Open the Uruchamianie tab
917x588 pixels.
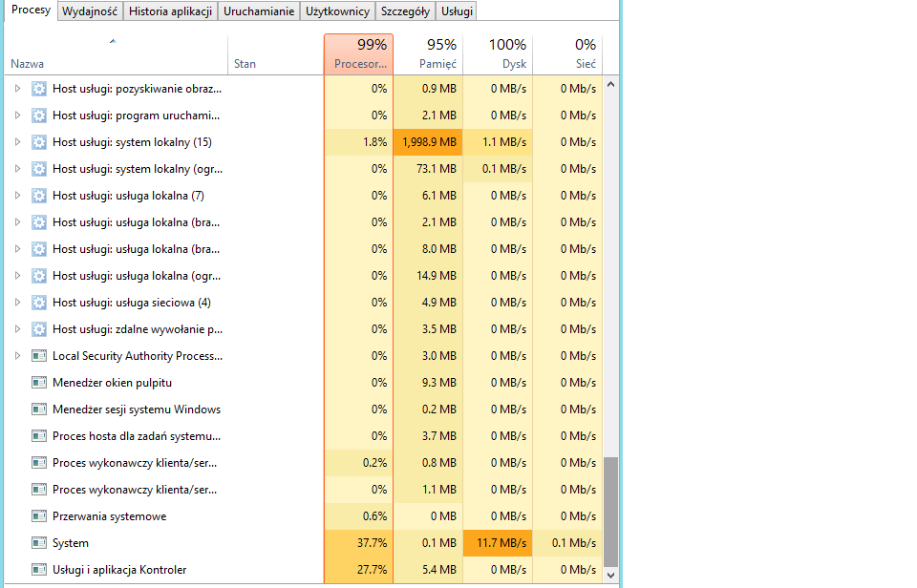pyautogui.click(x=259, y=11)
